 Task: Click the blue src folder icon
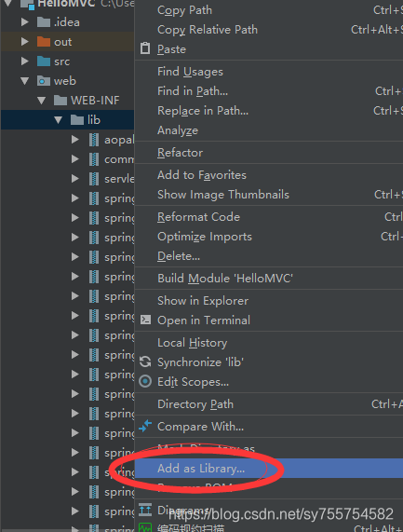(x=44, y=61)
